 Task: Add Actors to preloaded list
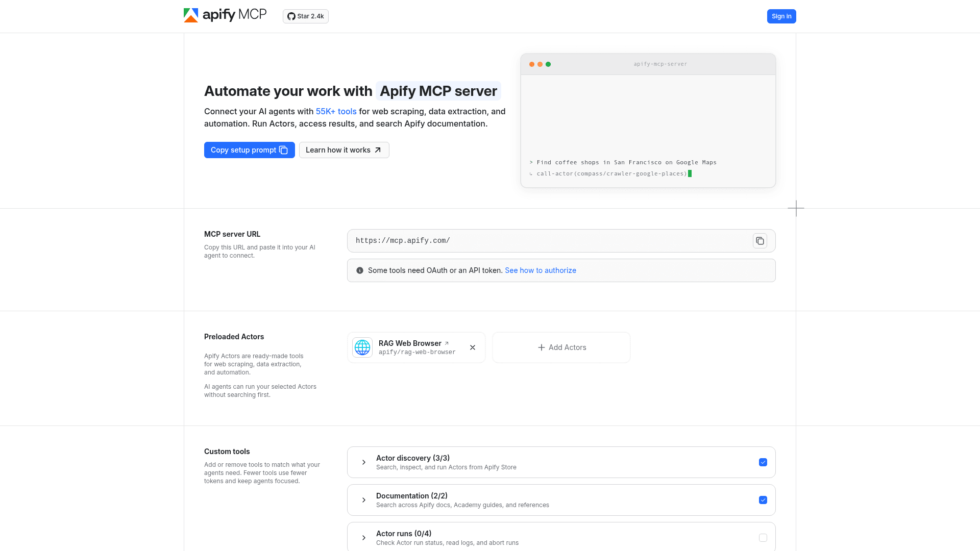pyautogui.click(x=561, y=347)
